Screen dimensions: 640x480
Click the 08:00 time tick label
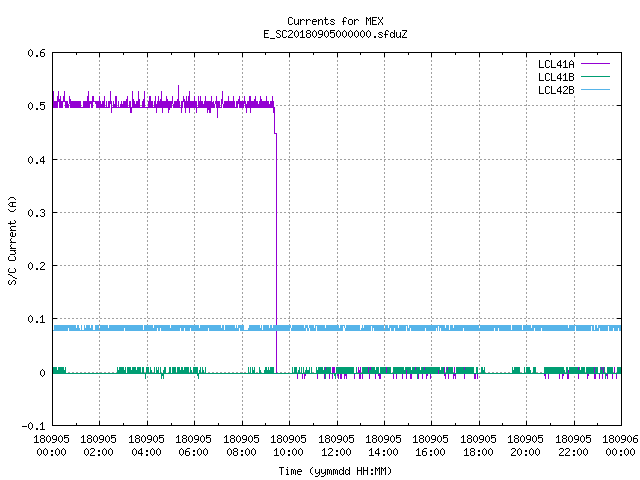click(241, 452)
